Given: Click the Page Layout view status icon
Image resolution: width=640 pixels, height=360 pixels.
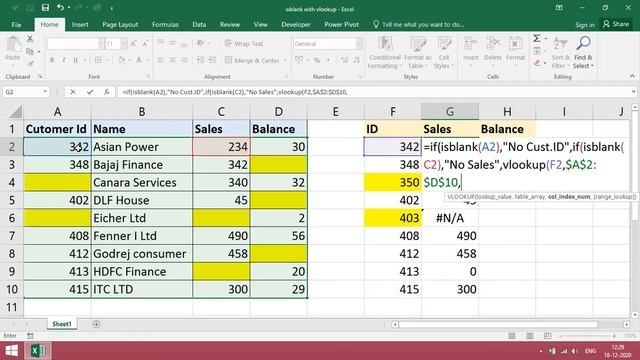Looking at the screenshot, I should [530, 336].
